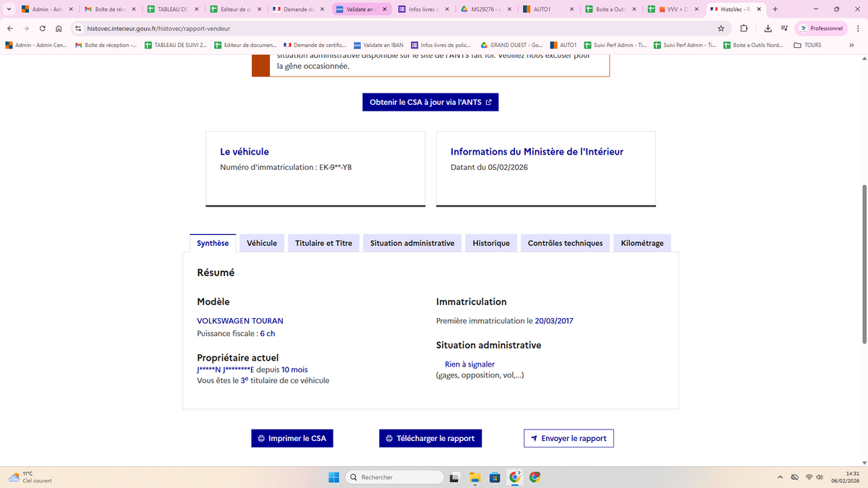This screenshot has width=868, height=488.
Task: Open the TABLEAU DE SUIVI bookmark
Action: [176, 45]
